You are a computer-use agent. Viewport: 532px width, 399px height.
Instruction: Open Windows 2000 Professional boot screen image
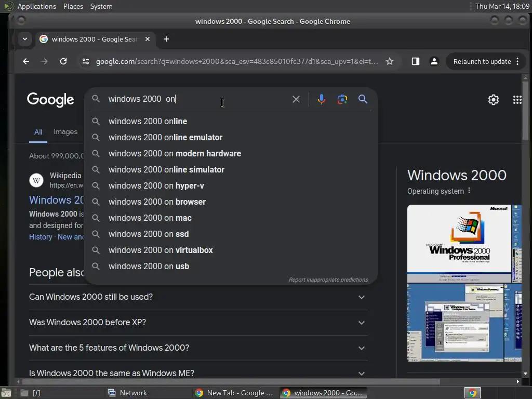tap(459, 243)
